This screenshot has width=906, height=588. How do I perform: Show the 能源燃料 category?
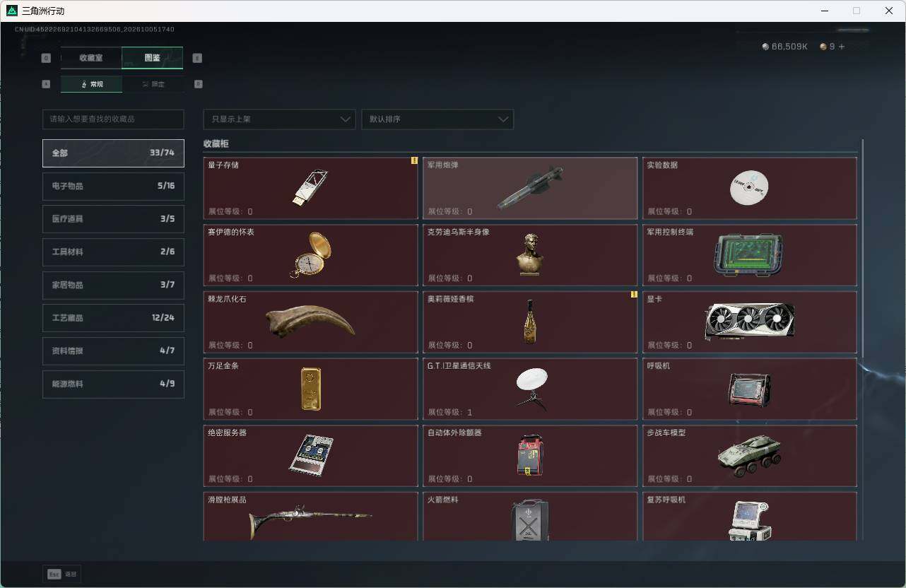pos(113,384)
